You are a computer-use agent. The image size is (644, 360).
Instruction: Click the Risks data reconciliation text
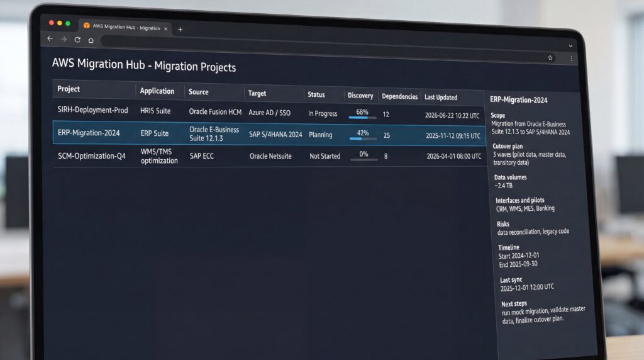(x=533, y=232)
